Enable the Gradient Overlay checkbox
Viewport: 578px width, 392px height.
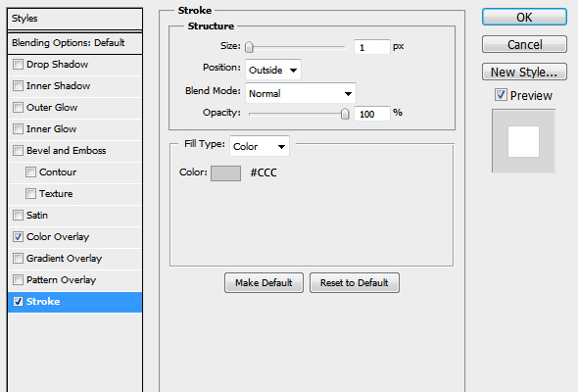[x=18, y=258]
